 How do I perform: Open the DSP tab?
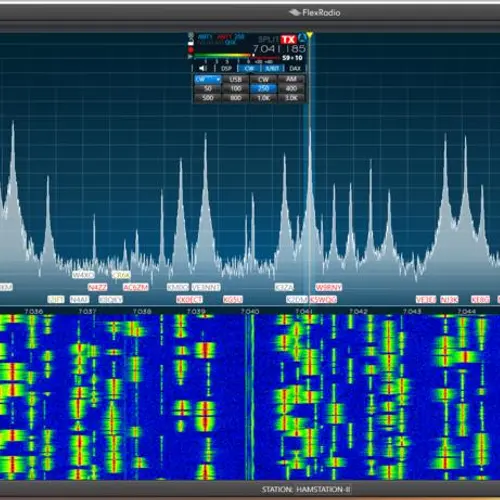[226, 68]
